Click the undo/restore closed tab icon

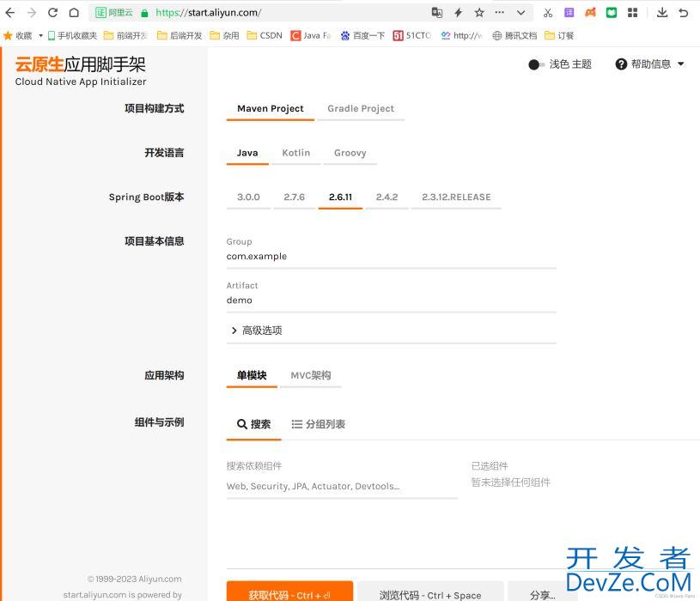coord(684,13)
